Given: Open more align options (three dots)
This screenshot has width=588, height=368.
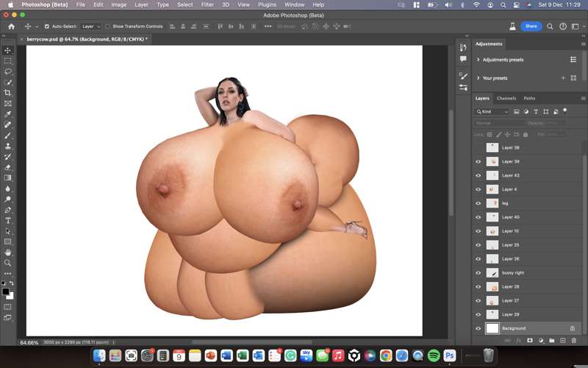Looking at the screenshot, I should 268,26.
